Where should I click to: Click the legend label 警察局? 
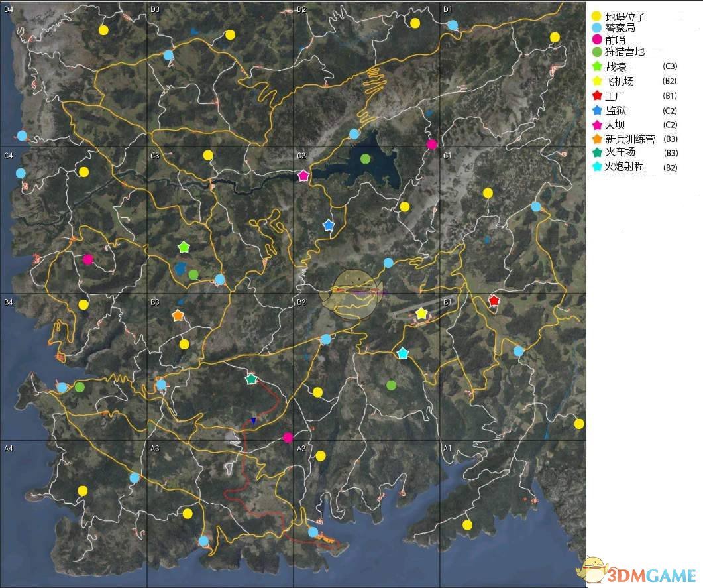tap(620, 28)
